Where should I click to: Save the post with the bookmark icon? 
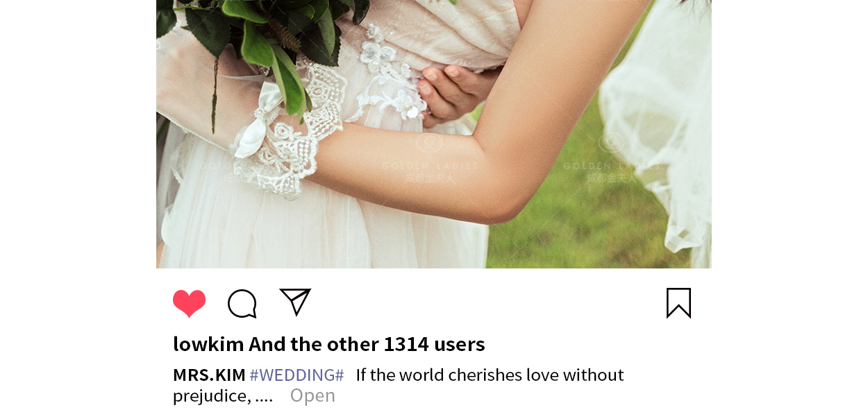pyautogui.click(x=678, y=303)
